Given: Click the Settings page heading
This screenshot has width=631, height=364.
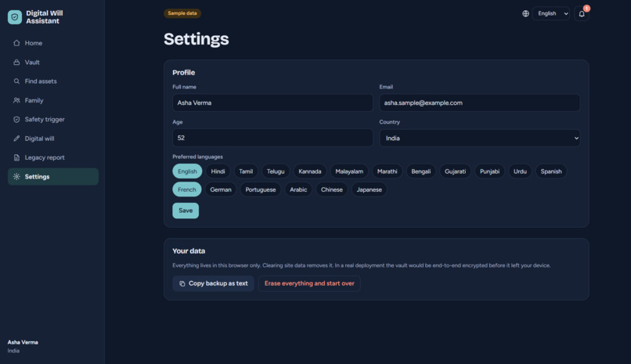Looking at the screenshot, I should click(197, 39).
